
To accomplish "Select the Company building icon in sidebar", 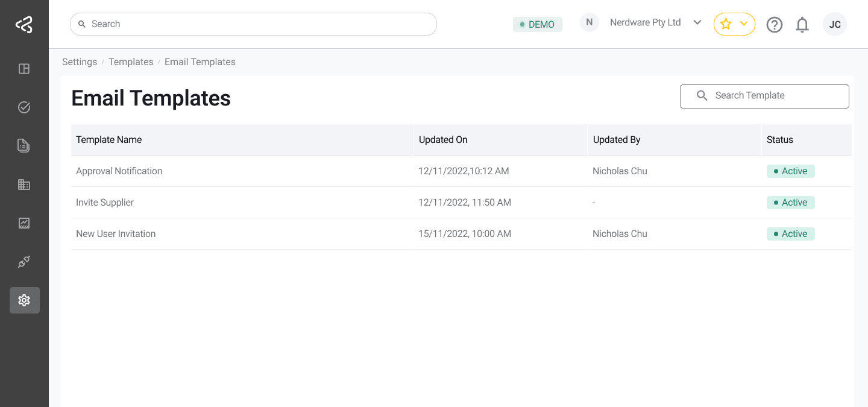I will click(x=24, y=184).
